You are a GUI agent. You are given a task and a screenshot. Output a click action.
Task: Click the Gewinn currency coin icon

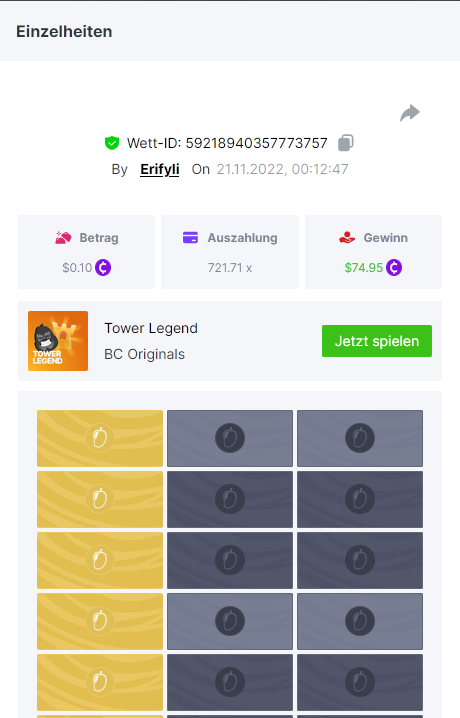[394, 267]
